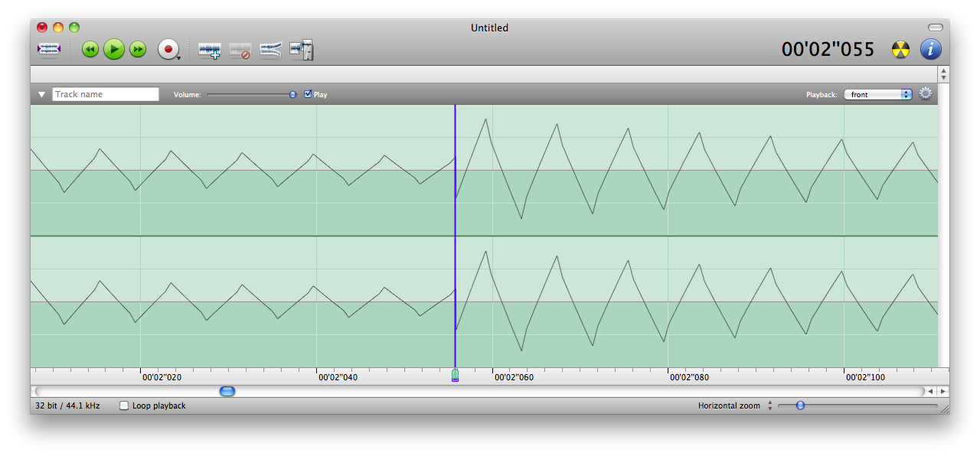The image size is (980, 456).
Task: Click the delete track waveform icon
Action: pos(240,50)
